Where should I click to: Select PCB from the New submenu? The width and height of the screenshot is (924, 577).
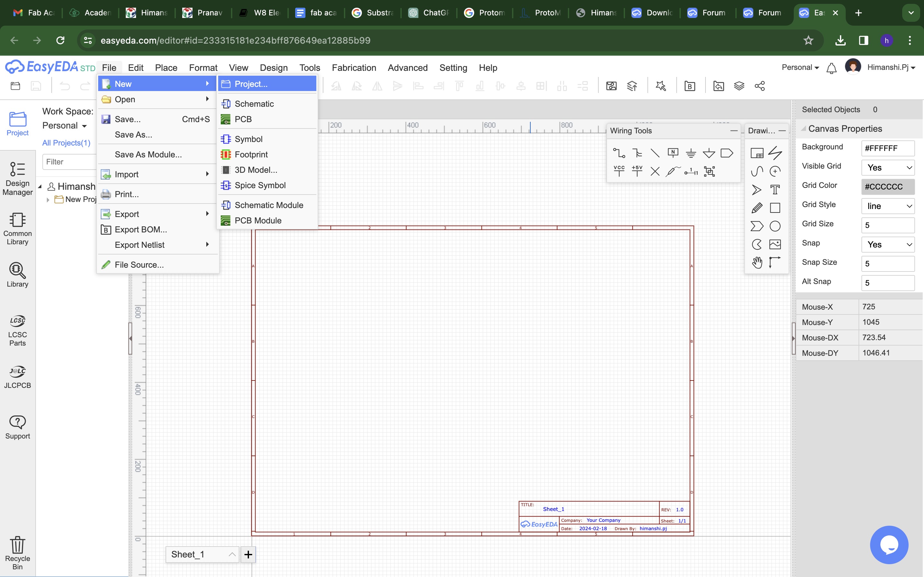(243, 119)
